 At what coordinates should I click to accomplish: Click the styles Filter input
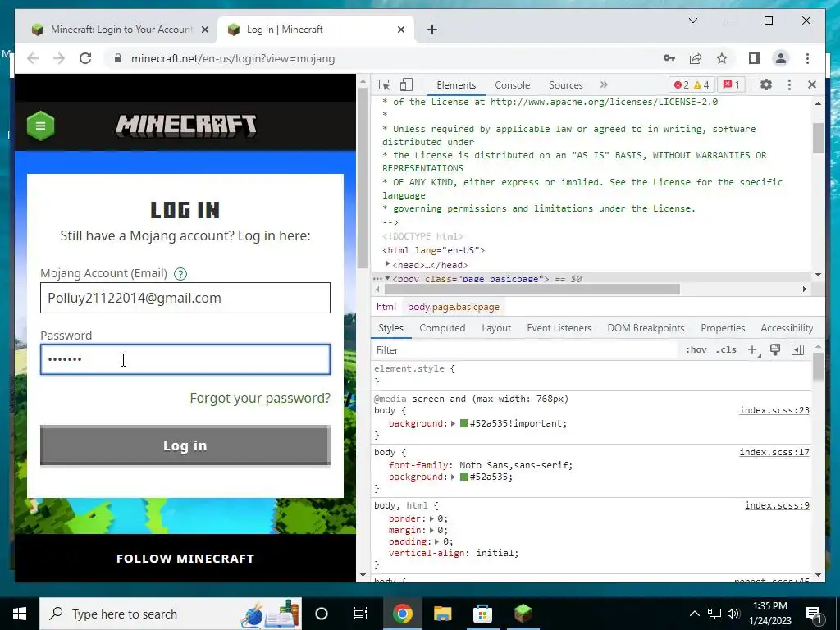[x=525, y=349]
